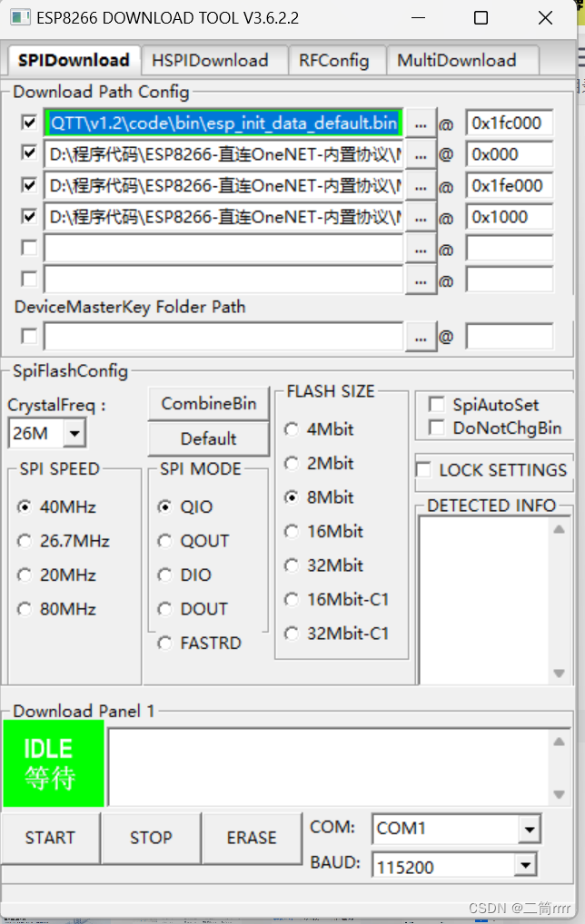Click the CombineBin button
The width and height of the screenshot is (585, 924).
[209, 404]
